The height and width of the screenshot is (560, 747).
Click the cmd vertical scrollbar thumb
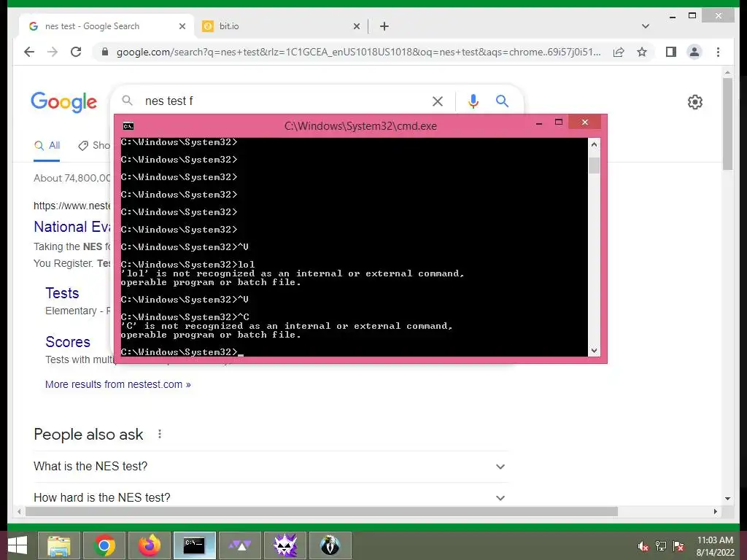point(594,165)
